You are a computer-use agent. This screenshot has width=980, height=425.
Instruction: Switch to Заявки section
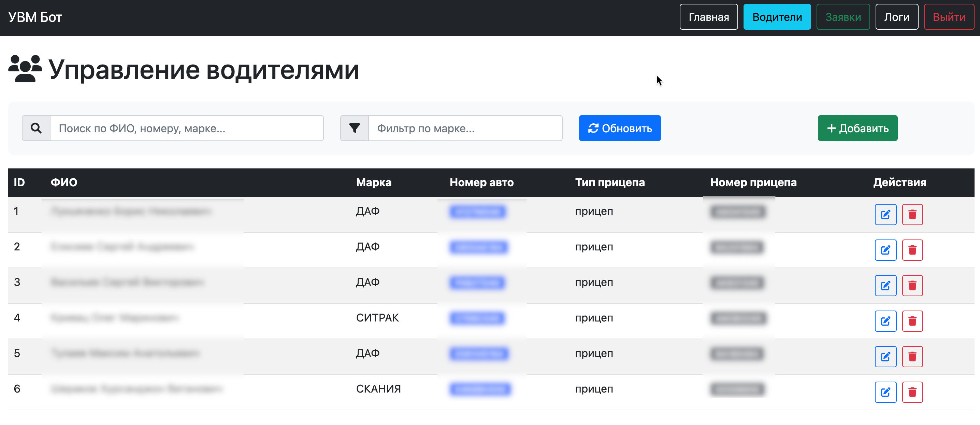click(x=843, y=17)
